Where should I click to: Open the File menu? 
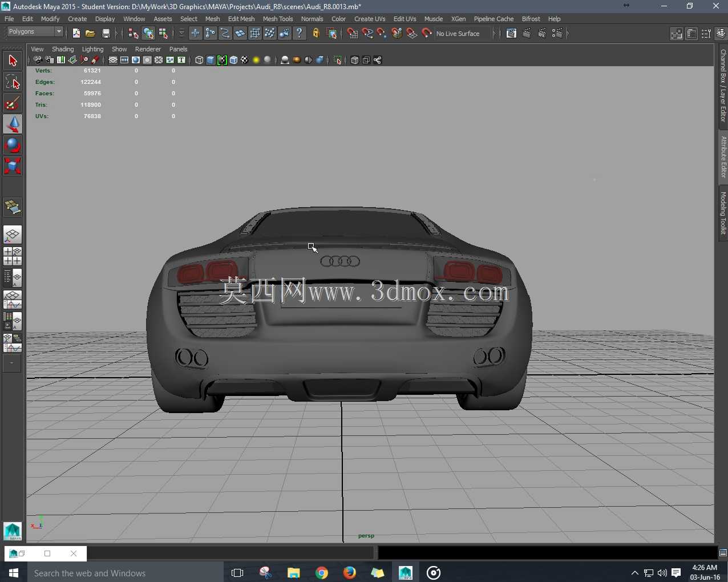point(9,19)
